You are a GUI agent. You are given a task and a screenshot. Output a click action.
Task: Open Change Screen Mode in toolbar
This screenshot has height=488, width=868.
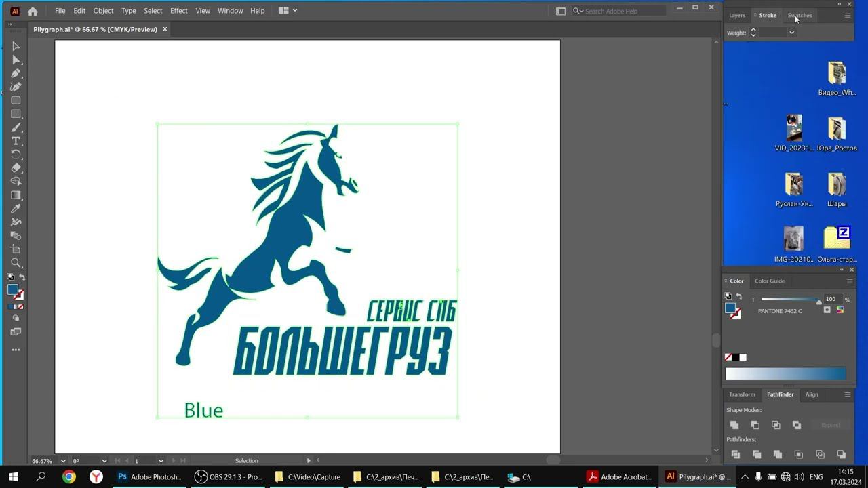coord(16,332)
